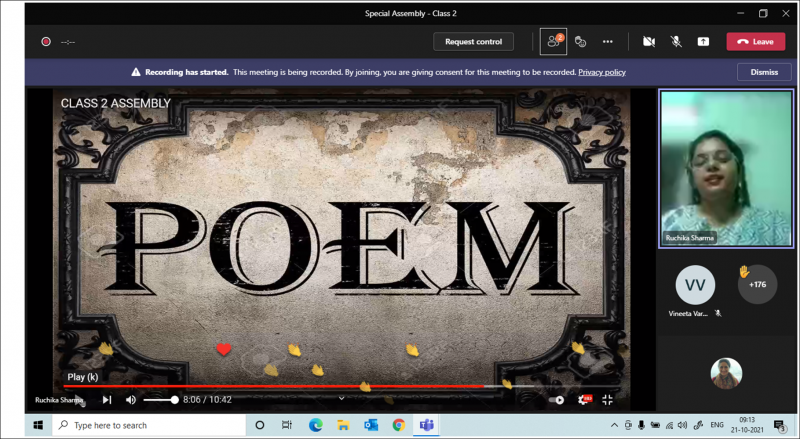Click Vineeta's muted mic indicator
This screenshot has width=800, height=439.
coord(718,313)
